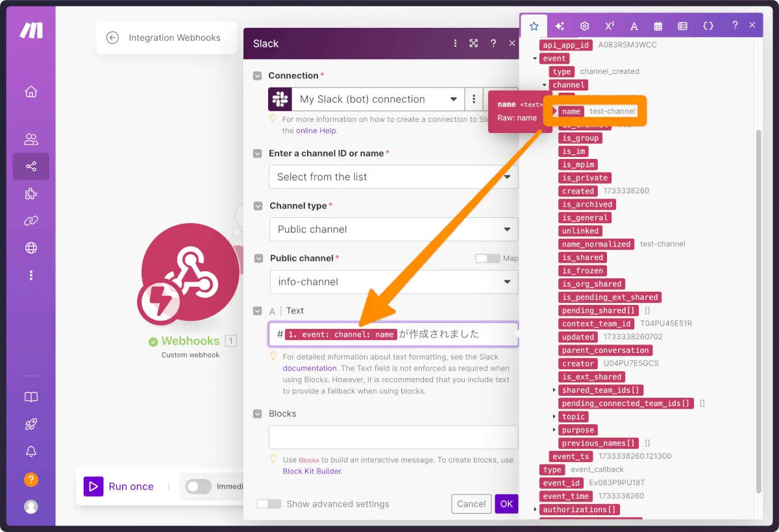Open the orange Help question icon

(31, 480)
